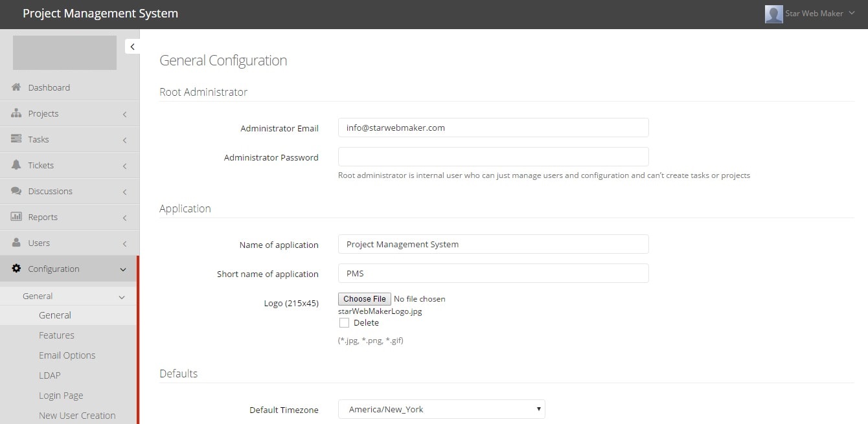
Task: Expand the Projects submenu chevron
Action: [124, 114]
